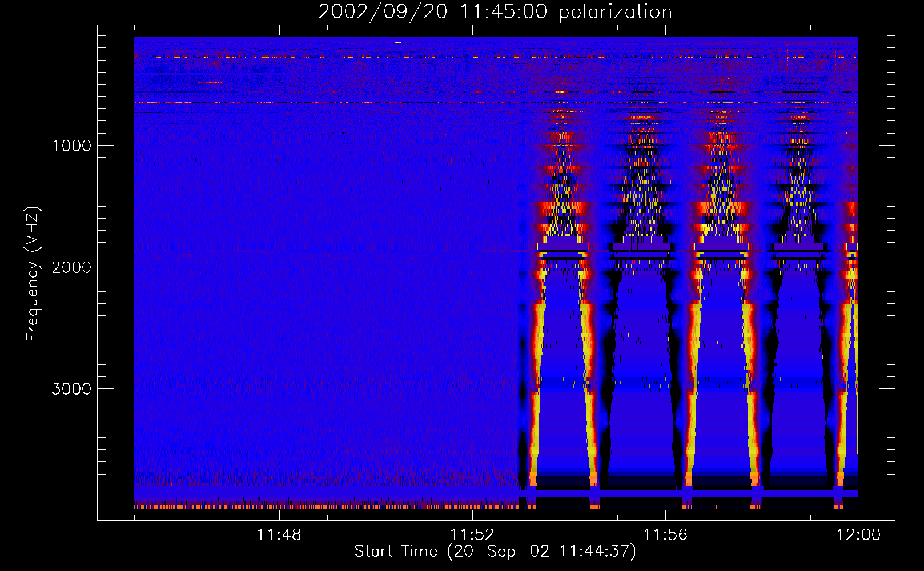Click the 11:56 time tick label
Screen dimensions: 924x571
(665, 535)
